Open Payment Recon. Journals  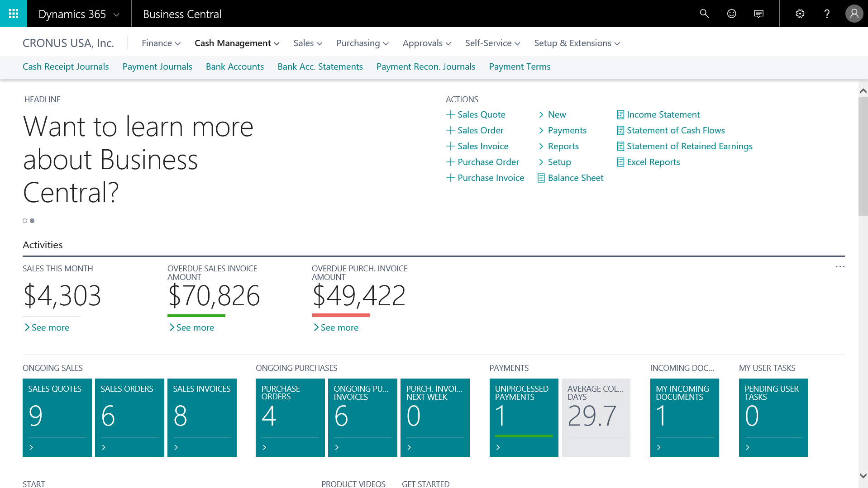(425, 66)
